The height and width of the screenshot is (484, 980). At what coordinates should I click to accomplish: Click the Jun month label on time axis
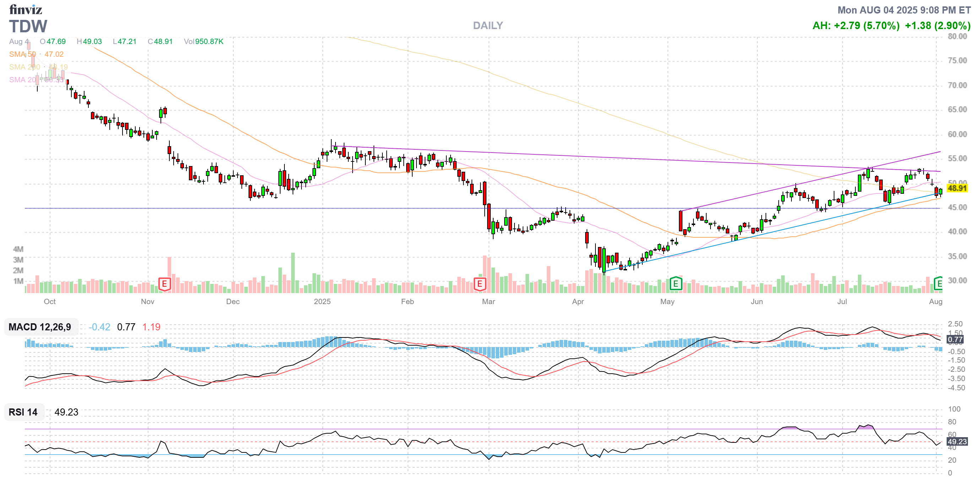[757, 302]
